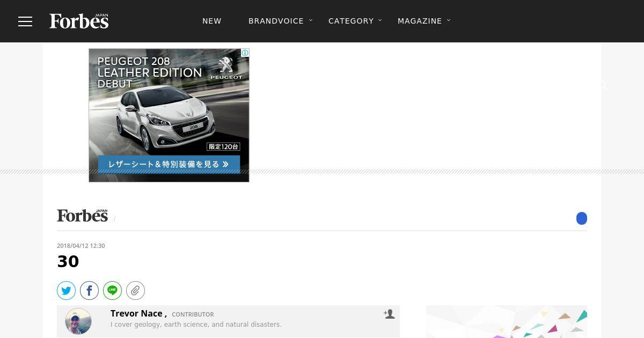Expand the BRANDVOICE dropdown chevron

(311, 20)
